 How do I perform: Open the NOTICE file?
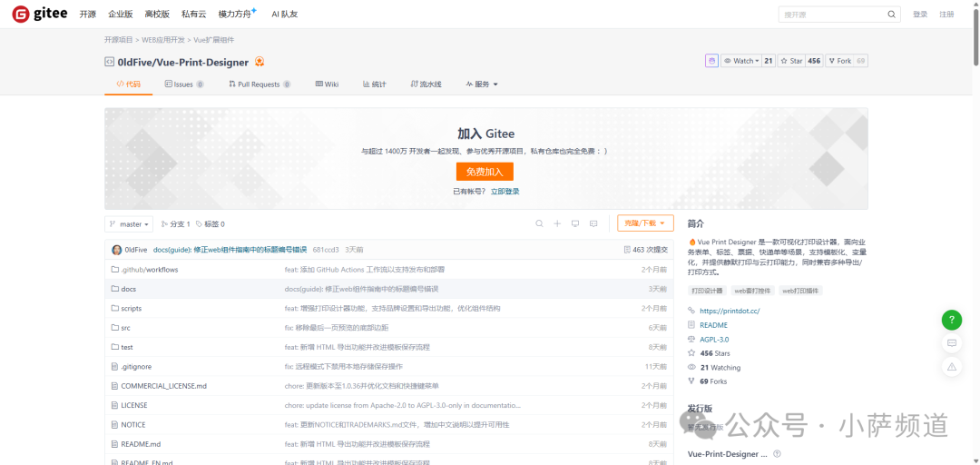click(133, 424)
